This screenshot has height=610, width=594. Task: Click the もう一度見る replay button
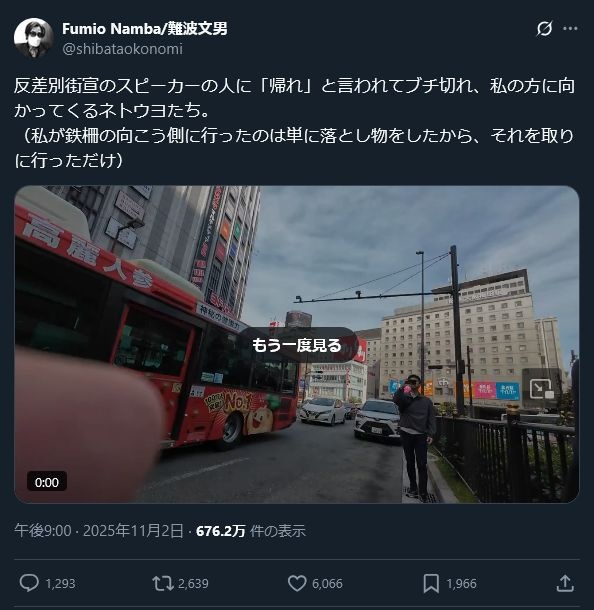(297, 345)
